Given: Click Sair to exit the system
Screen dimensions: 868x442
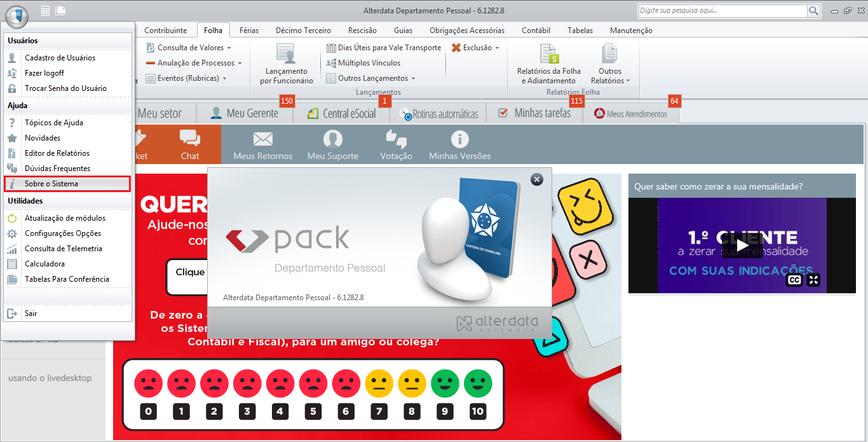Looking at the screenshot, I should click(x=68, y=314).
